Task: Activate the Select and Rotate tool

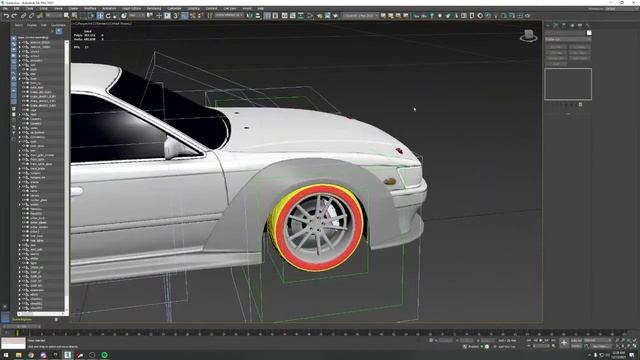Action: [x=108, y=16]
